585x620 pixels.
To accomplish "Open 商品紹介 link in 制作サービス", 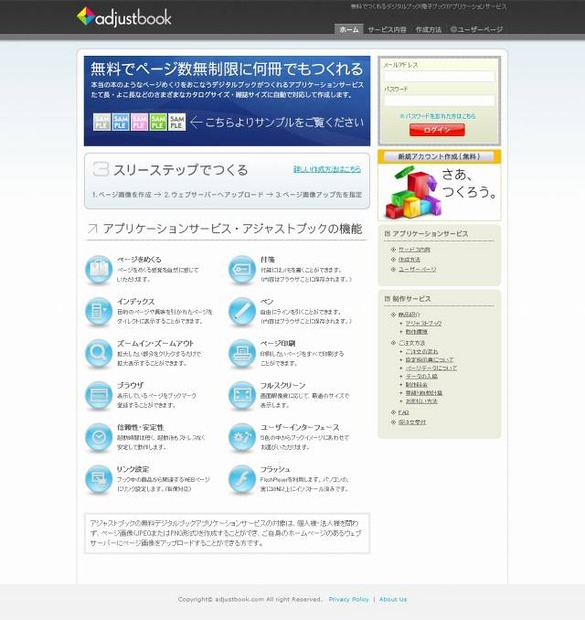I will (409, 314).
